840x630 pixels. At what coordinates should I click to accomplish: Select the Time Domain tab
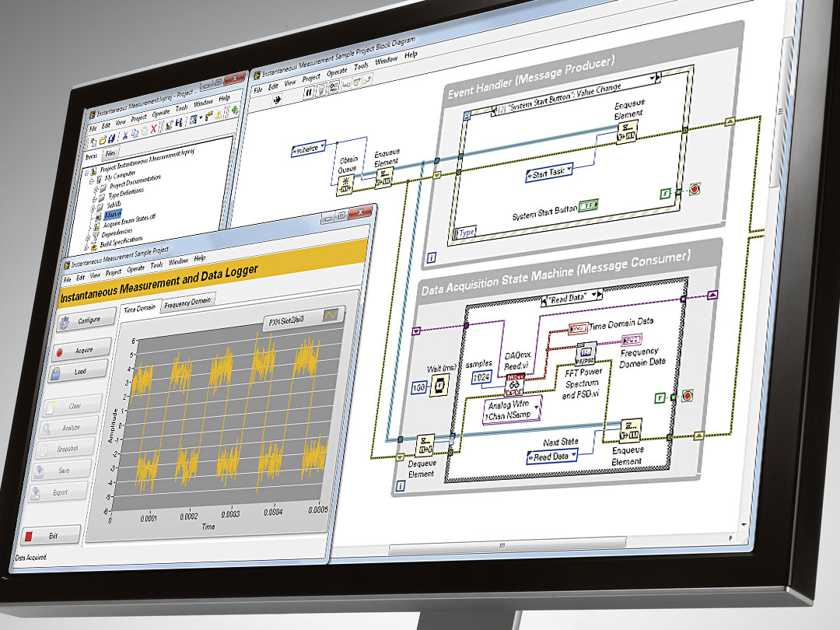tap(139, 309)
